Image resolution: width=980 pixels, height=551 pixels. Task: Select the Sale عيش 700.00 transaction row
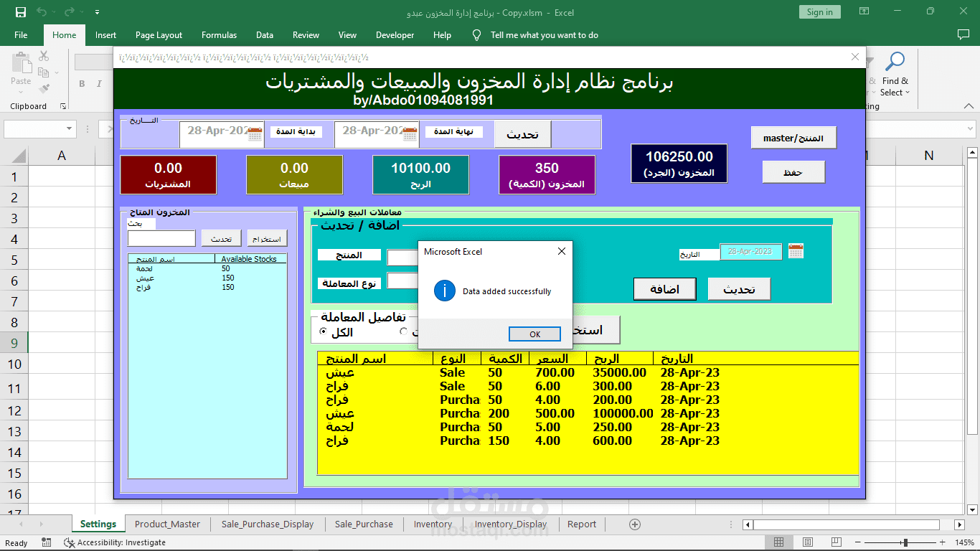coord(588,372)
